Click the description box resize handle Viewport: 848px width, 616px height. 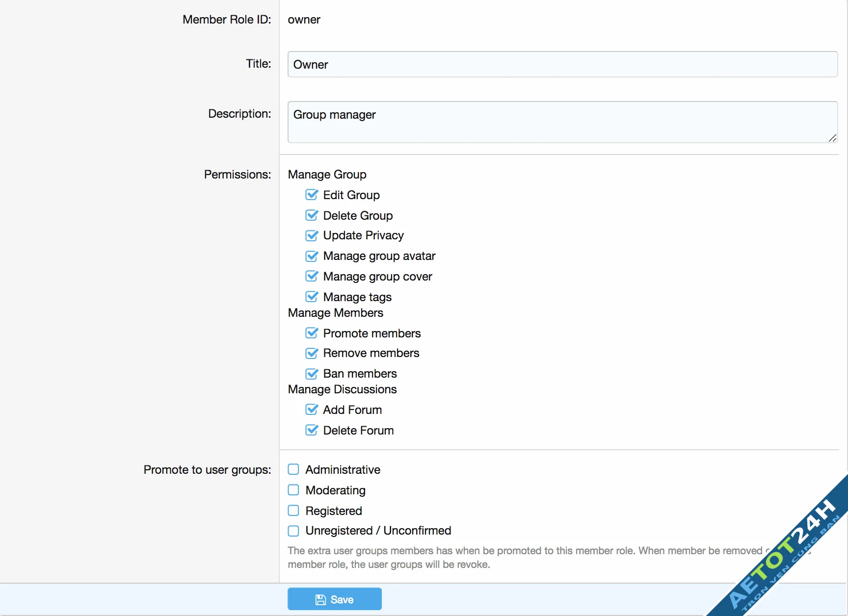(x=833, y=139)
